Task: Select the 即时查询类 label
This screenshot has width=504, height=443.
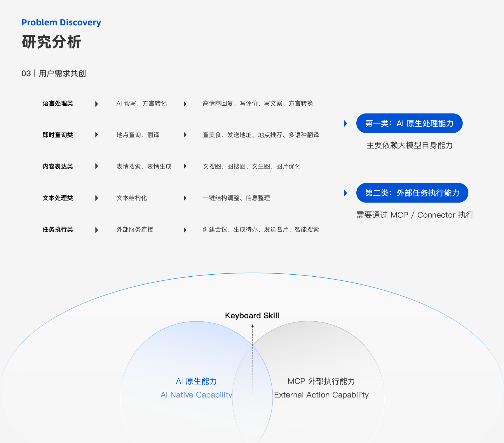Action: click(58, 135)
